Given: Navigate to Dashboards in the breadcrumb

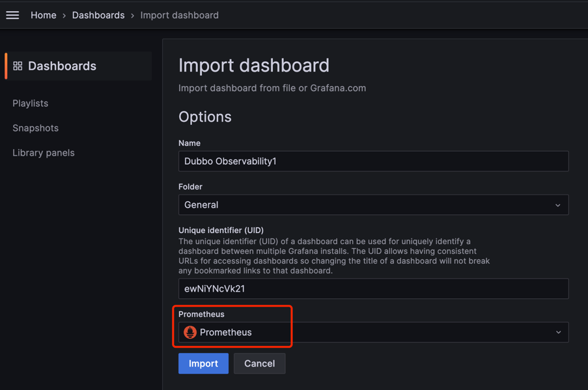Looking at the screenshot, I should [98, 15].
